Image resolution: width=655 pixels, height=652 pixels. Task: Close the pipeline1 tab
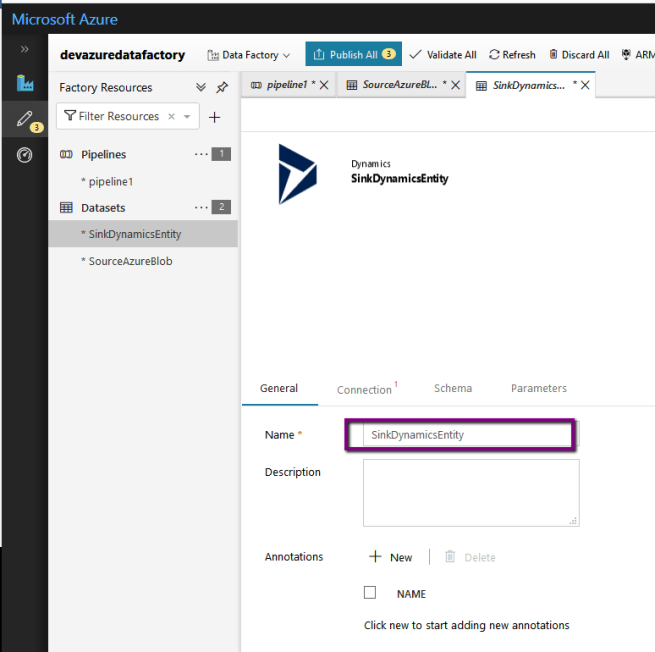[324, 85]
